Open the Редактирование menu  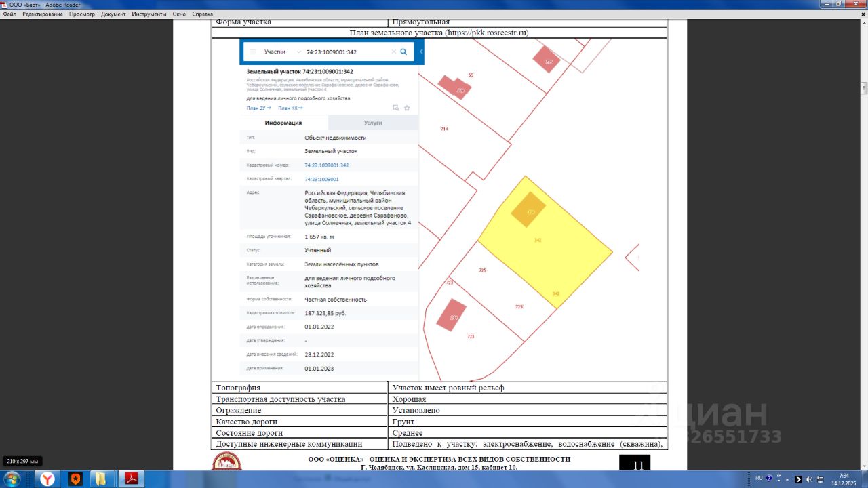[x=43, y=14]
